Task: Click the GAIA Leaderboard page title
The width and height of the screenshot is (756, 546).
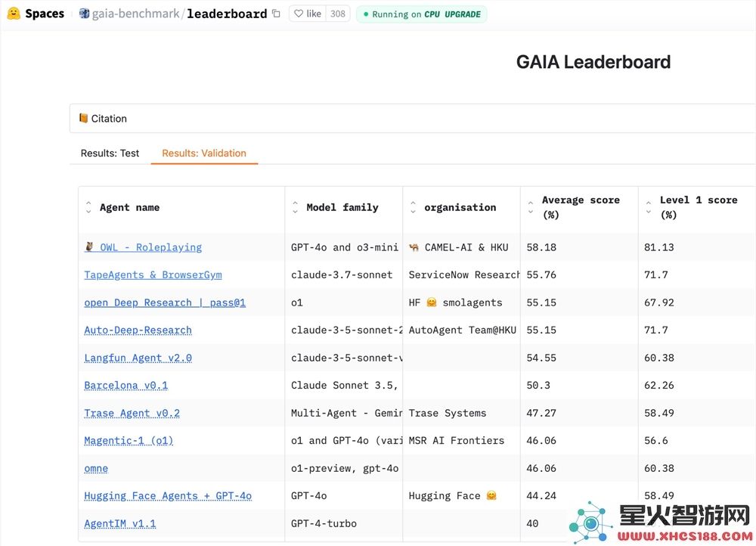Action: tap(593, 62)
